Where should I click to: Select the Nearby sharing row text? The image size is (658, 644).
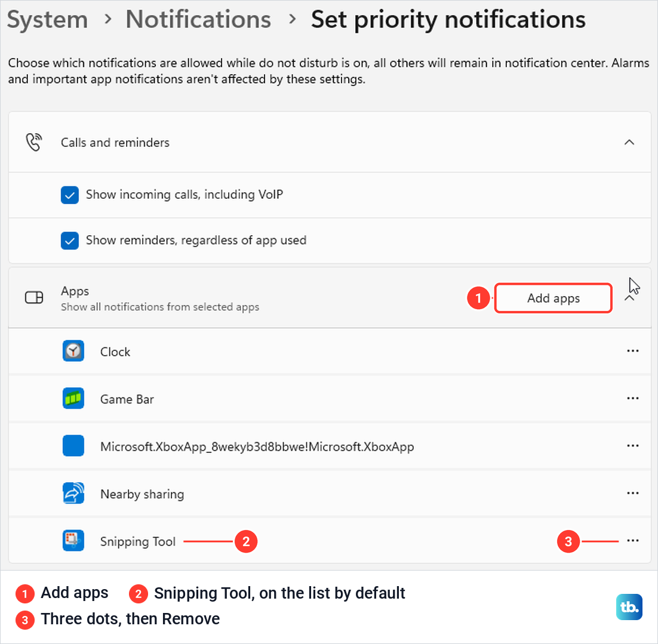pyautogui.click(x=142, y=494)
